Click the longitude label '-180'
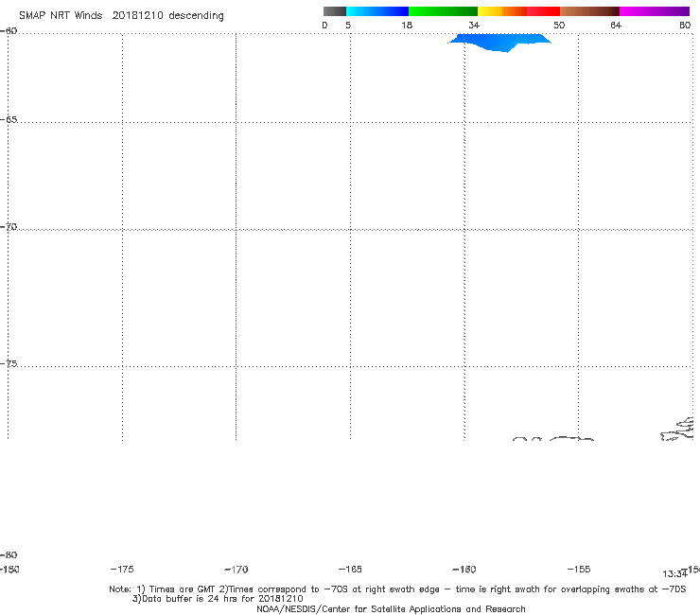Image resolution: width=700 pixels, height=615 pixels. coord(9,570)
